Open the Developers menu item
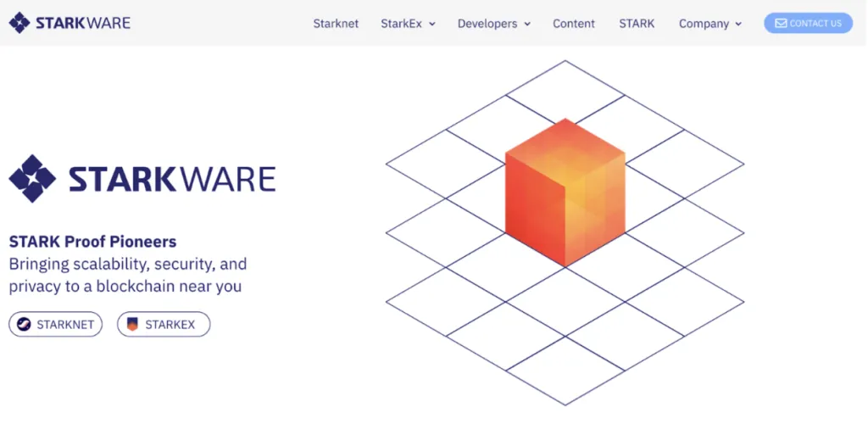 tap(487, 24)
